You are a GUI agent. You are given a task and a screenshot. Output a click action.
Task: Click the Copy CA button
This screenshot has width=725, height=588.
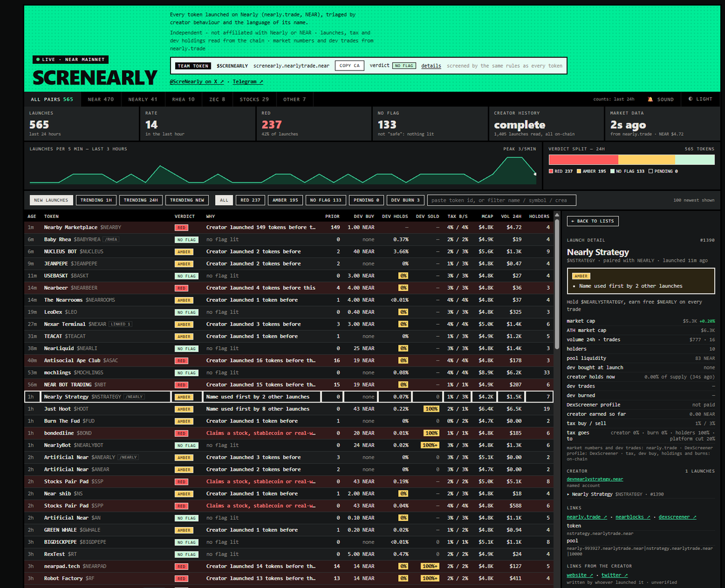click(350, 65)
